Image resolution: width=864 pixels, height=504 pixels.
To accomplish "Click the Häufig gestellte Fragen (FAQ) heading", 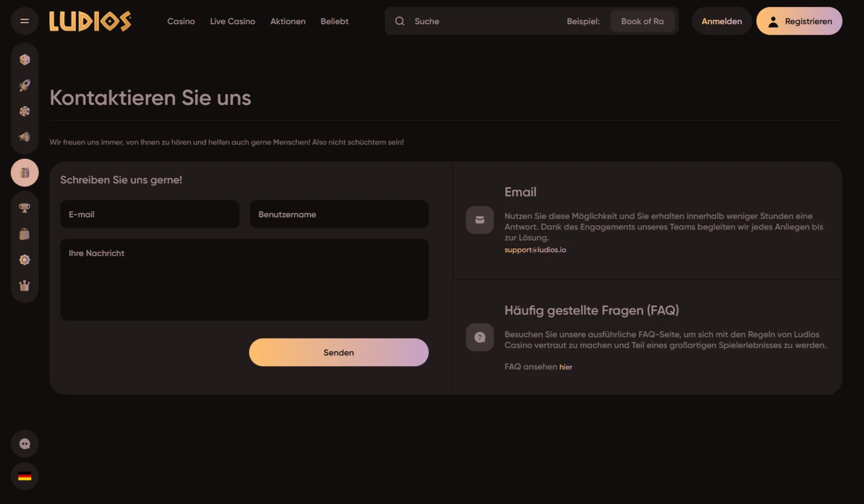I will 592,310.
